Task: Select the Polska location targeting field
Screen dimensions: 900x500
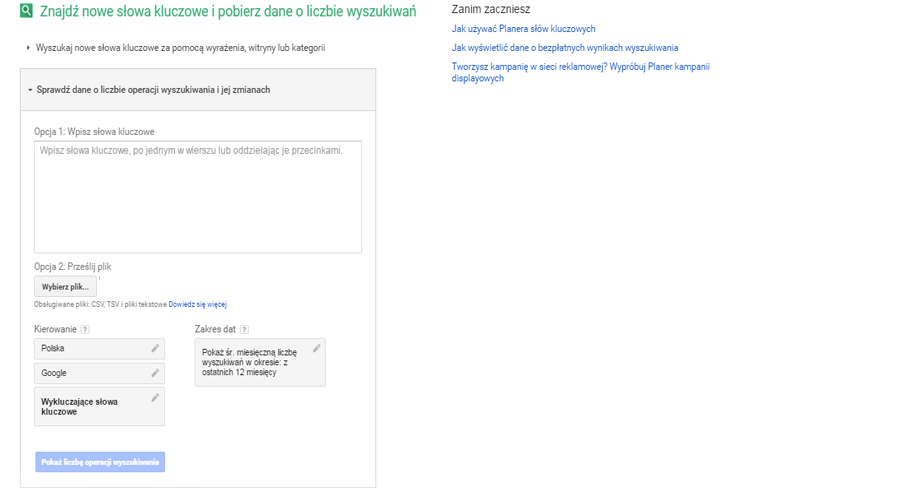Action: [90, 348]
